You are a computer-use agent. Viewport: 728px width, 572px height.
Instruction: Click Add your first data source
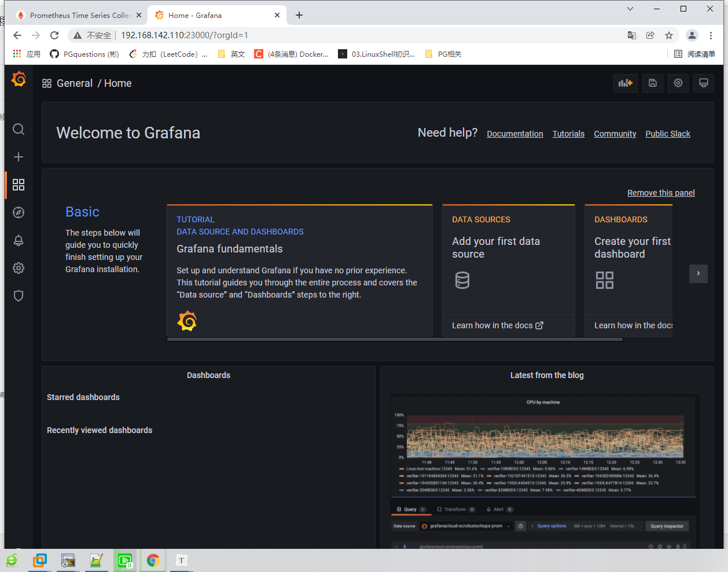pos(496,248)
